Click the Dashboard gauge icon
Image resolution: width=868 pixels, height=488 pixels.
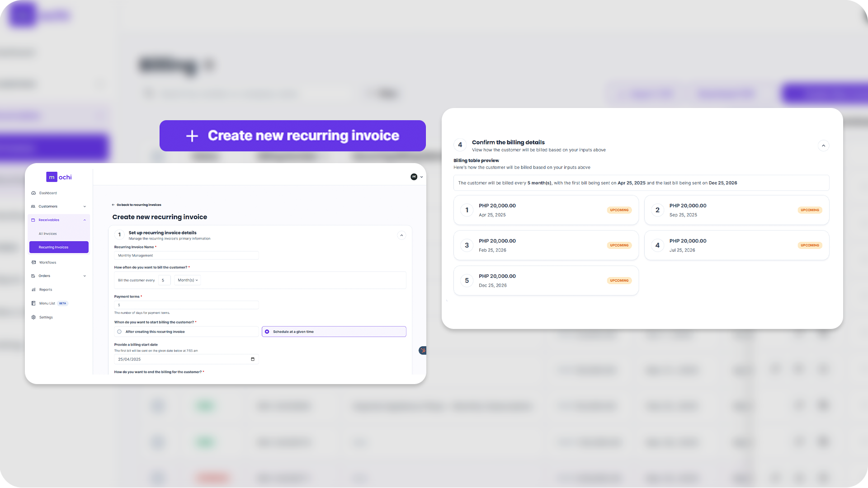pyautogui.click(x=33, y=193)
